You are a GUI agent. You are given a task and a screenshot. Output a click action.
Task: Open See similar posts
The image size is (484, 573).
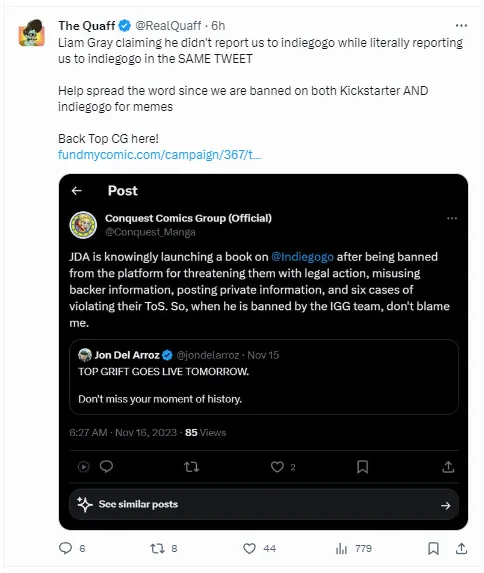264,505
